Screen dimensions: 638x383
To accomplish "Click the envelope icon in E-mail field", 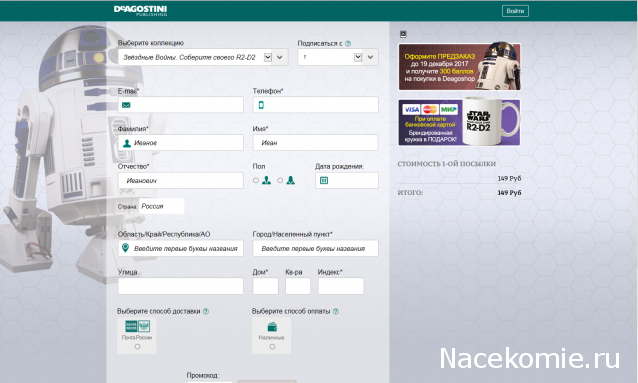I will (126, 105).
